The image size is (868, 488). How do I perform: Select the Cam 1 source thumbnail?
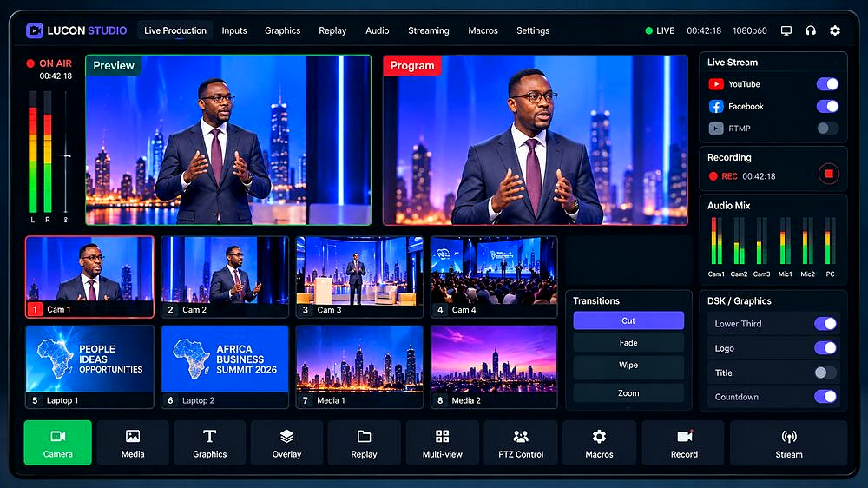click(x=89, y=277)
